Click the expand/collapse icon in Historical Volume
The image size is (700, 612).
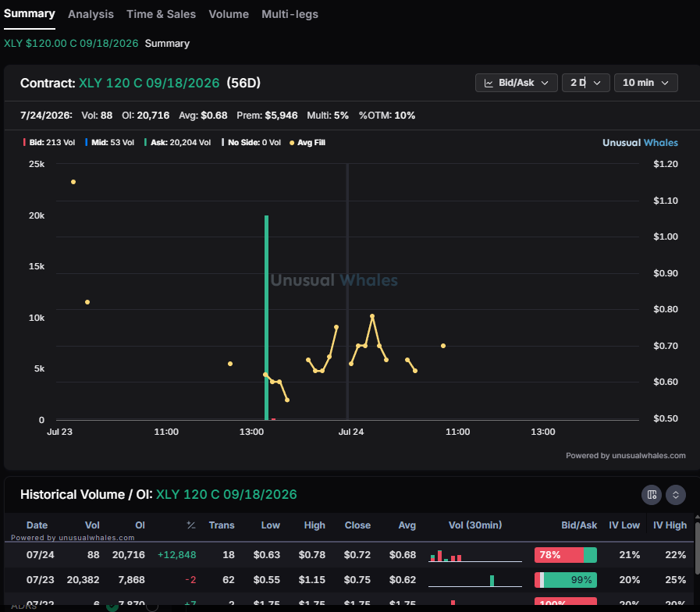tap(676, 495)
